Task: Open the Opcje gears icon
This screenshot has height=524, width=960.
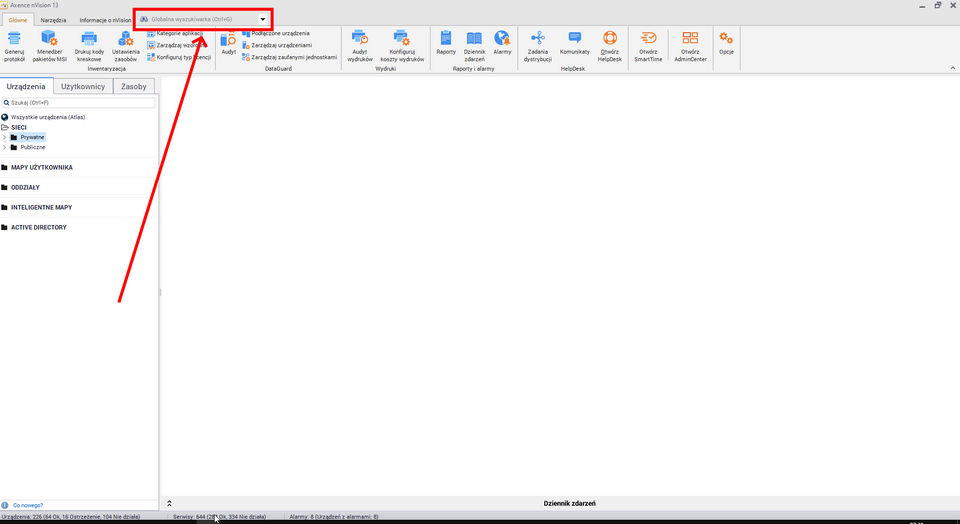Action: [726, 39]
